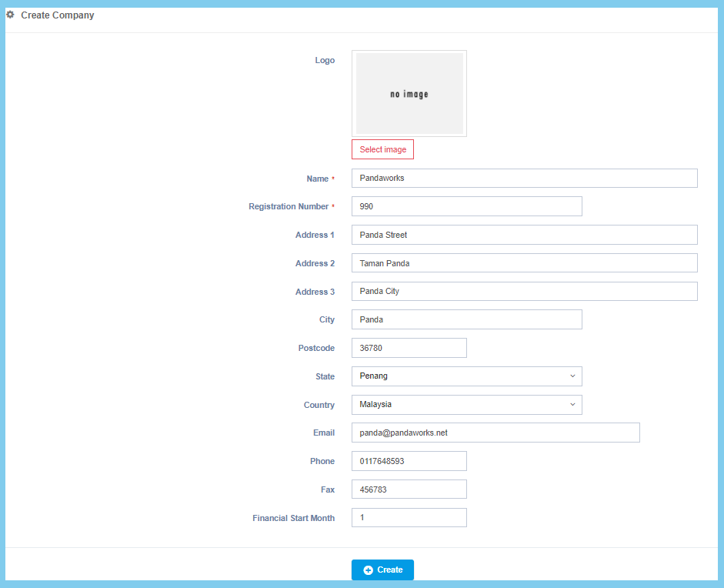
Task: Select the Phone number input field
Action: click(x=409, y=461)
